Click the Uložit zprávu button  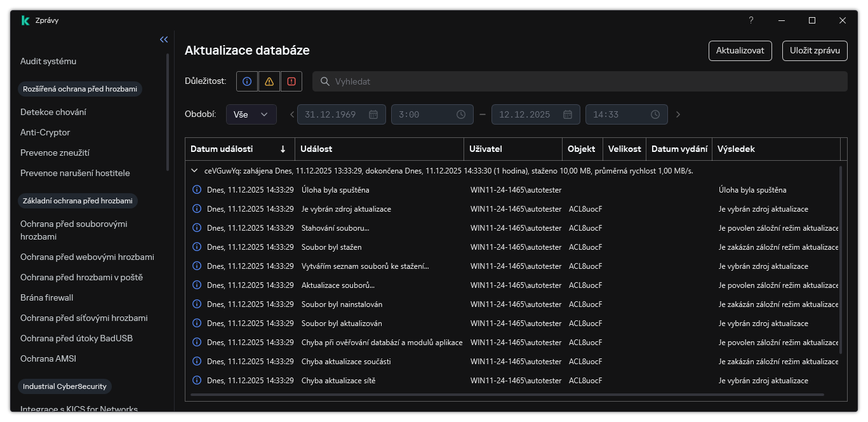pos(815,51)
